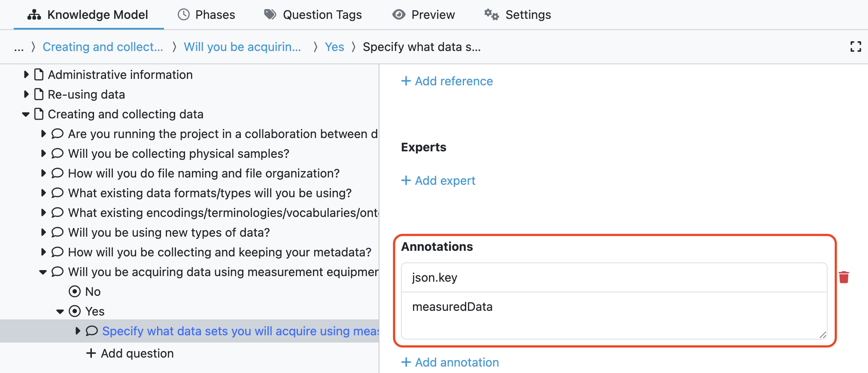The width and height of the screenshot is (868, 373).
Task: Click the annotation textarea resize handle
Action: click(822, 335)
